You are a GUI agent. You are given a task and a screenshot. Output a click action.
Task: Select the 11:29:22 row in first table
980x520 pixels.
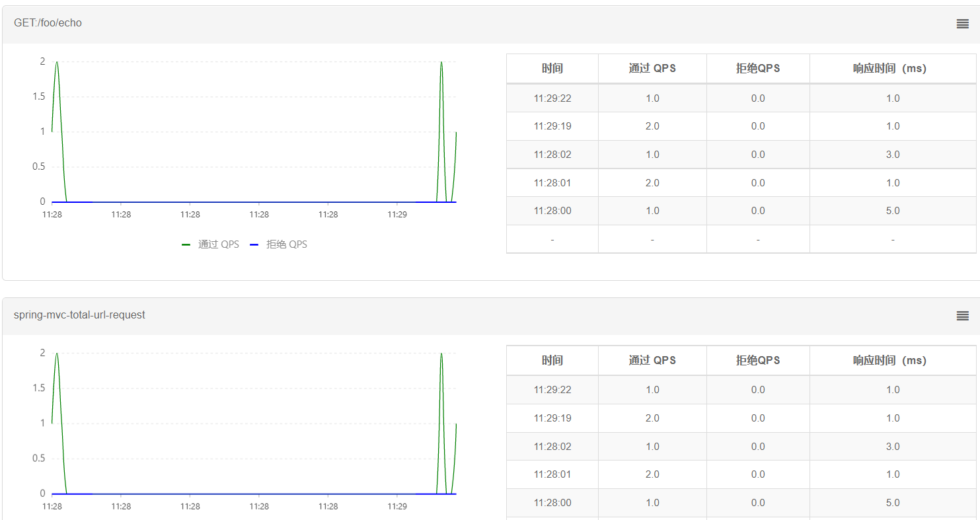[x=741, y=98]
